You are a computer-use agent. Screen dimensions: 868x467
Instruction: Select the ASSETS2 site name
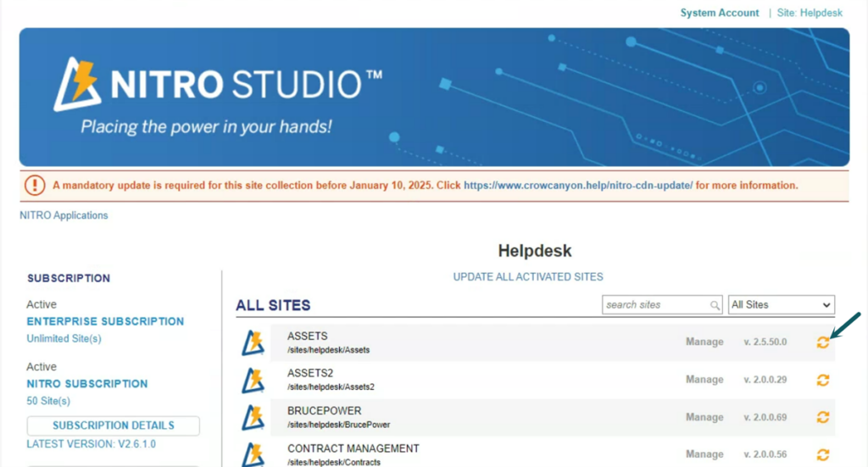310,374
